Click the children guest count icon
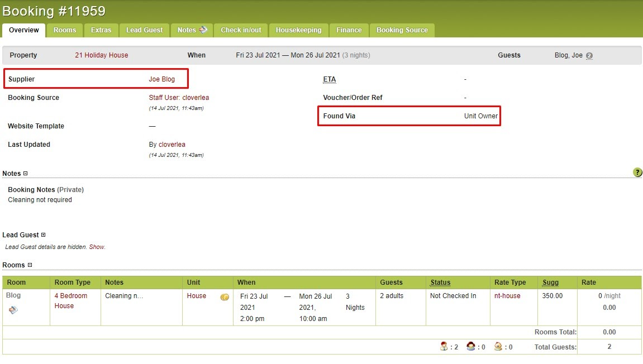 (x=471, y=346)
